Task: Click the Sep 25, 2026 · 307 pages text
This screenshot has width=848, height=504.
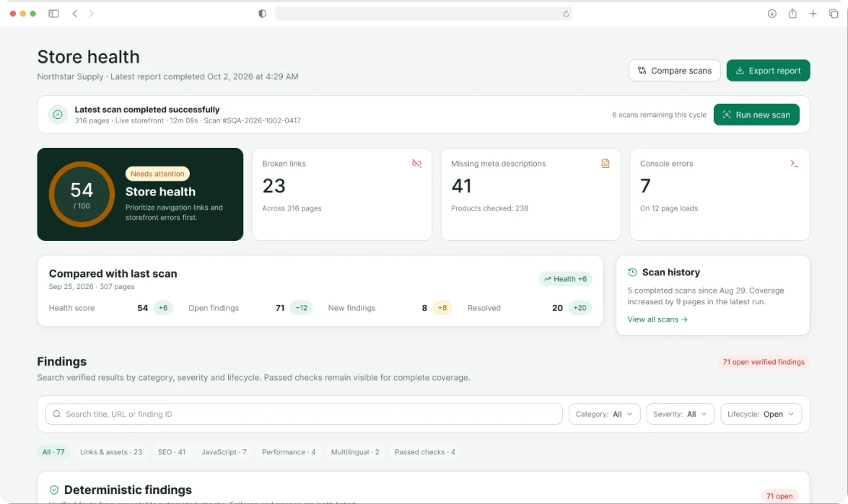Action: pos(92,287)
